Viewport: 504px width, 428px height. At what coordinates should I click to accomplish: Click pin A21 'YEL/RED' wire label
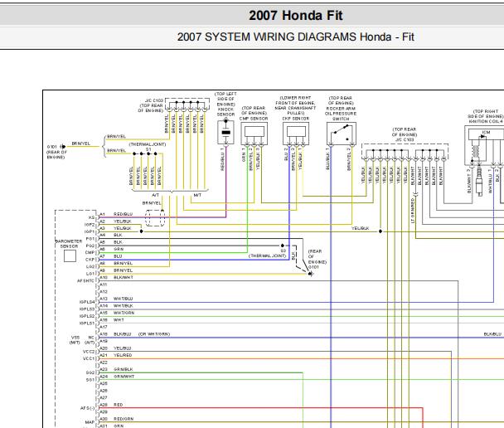[123, 355]
